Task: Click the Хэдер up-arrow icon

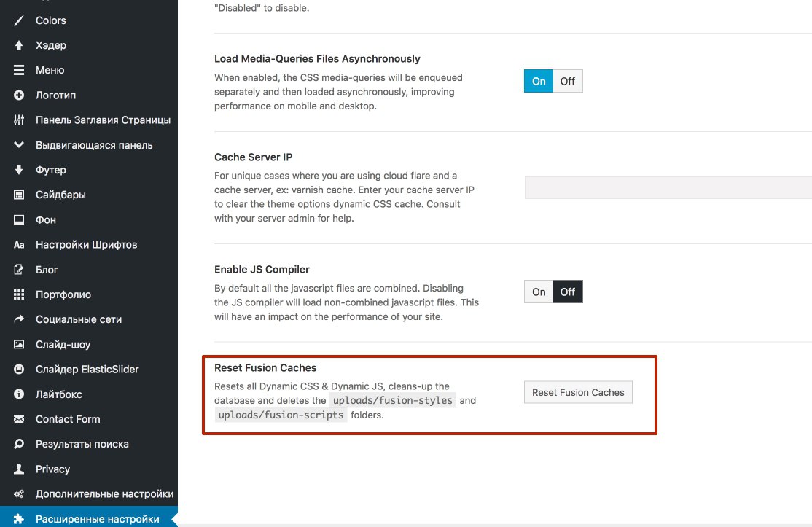Action: point(19,45)
